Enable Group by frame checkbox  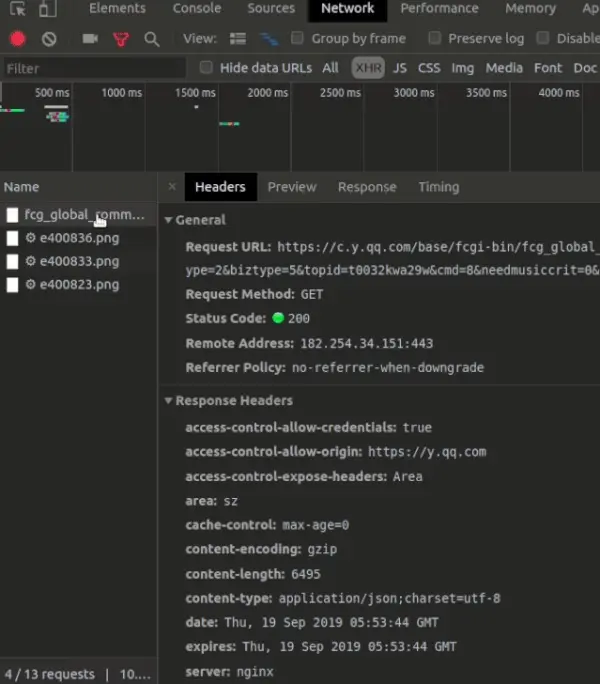click(x=297, y=39)
